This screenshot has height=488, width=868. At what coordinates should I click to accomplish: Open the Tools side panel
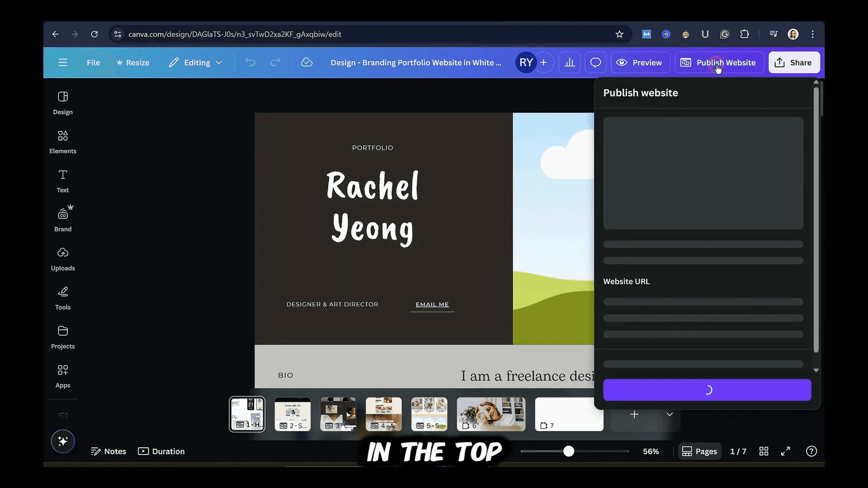pyautogui.click(x=63, y=298)
